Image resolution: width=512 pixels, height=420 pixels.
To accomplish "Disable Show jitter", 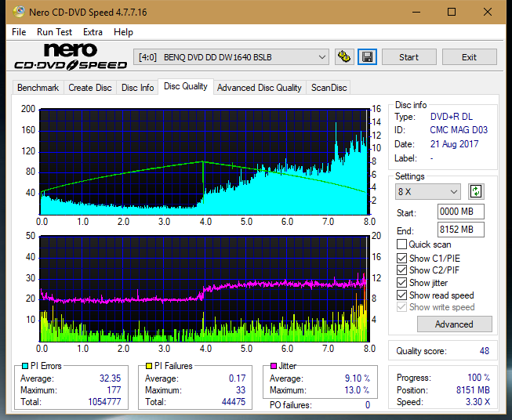I will click(x=401, y=283).
